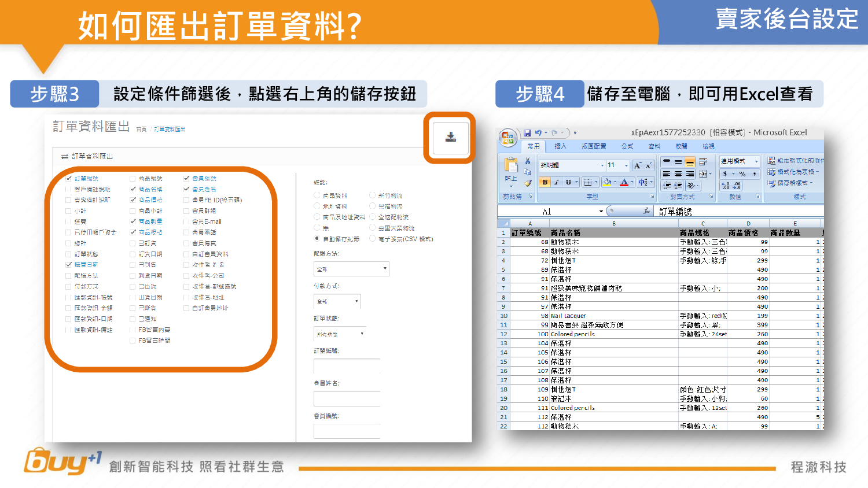This screenshot has height=488, width=868.
Task: Open the 配送方法 dropdown
Action: pyautogui.click(x=351, y=269)
